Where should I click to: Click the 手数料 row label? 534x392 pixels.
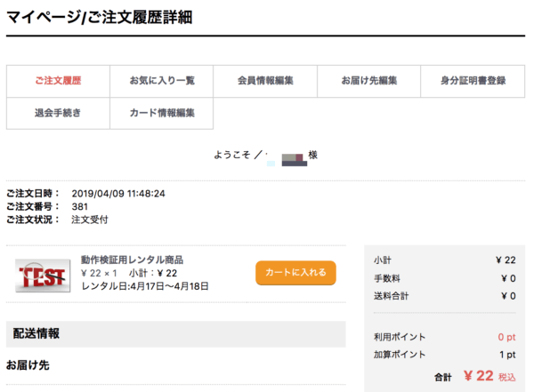(387, 278)
